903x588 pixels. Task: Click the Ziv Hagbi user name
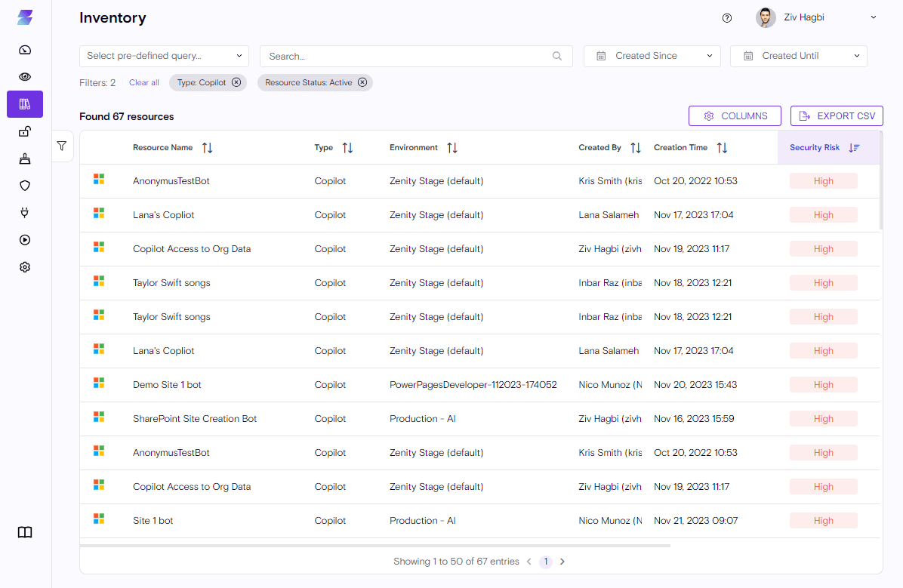click(804, 17)
